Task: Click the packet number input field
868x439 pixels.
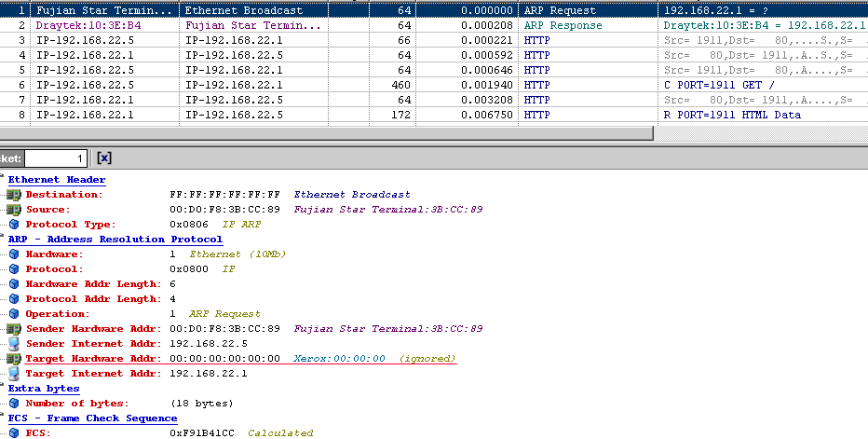Action: pyautogui.click(x=56, y=158)
